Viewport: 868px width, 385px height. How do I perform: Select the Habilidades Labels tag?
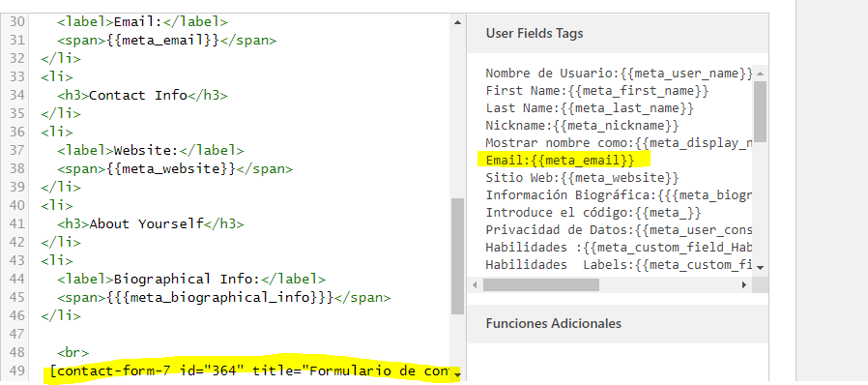619,265
